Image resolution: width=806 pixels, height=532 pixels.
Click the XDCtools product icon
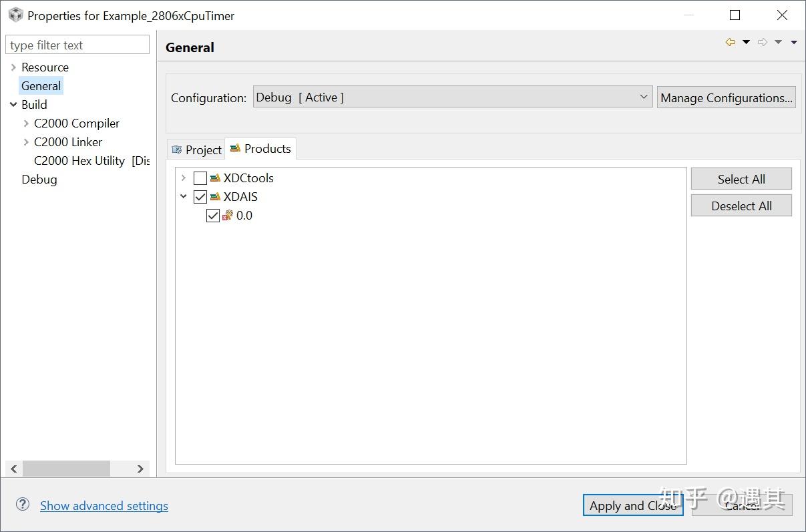[215, 178]
